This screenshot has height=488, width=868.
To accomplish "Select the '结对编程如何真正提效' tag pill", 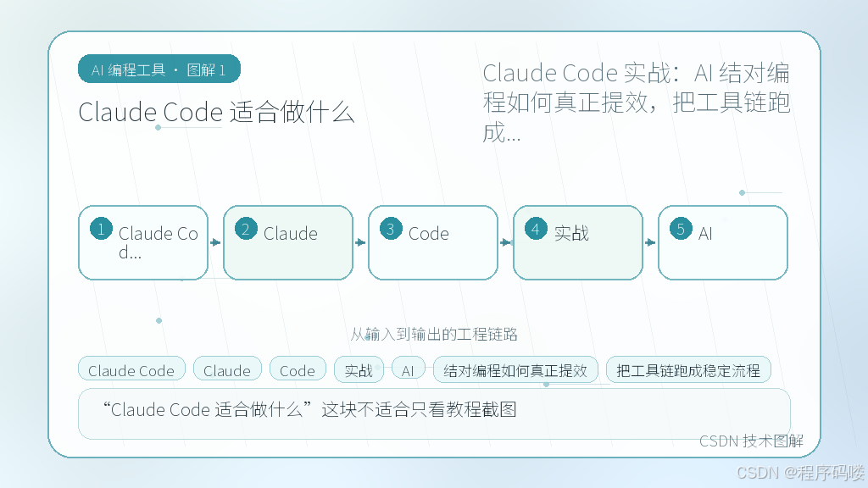I will (x=515, y=370).
